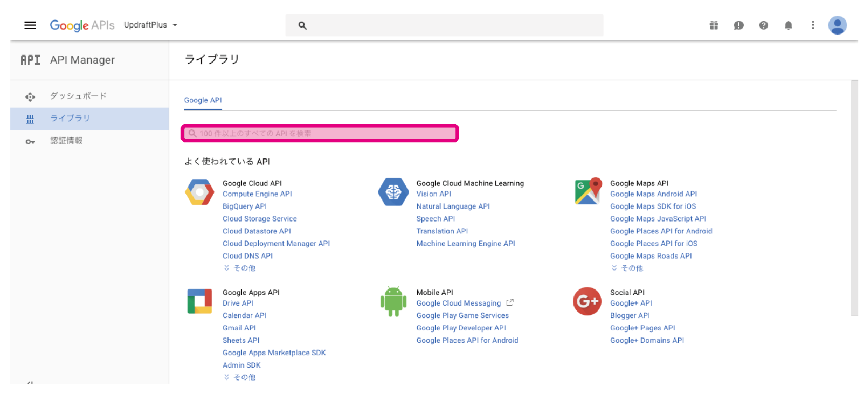Select ライブラリ in the sidebar
The height and width of the screenshot is (394, 868).
click(x=89, y=118)
